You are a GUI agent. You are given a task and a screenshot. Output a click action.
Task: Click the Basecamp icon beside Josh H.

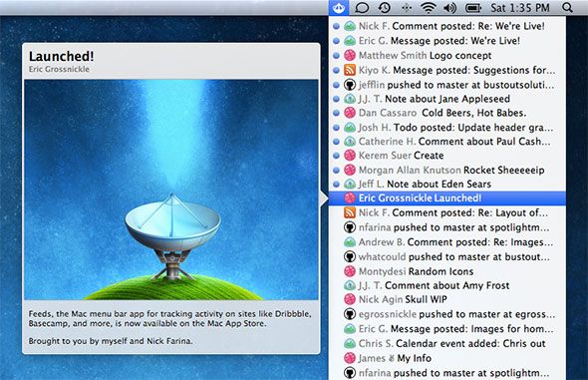click(x=350, y=128)
